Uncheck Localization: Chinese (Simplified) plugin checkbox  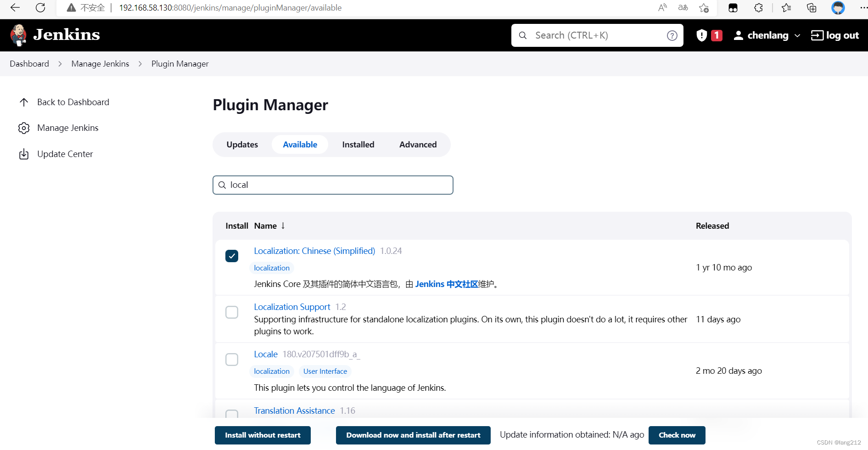click(x=232, y=256)
